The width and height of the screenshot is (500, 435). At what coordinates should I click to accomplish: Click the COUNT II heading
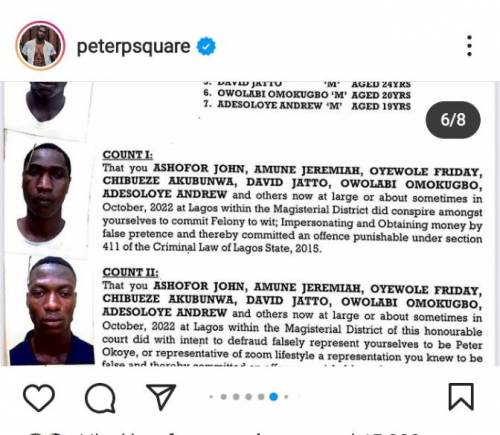tap(130, 272)
